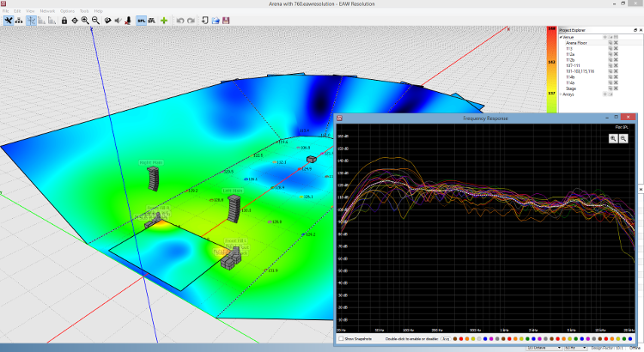Select the 107-111 surface row
The height and width of the screenshot is (352, 644).
[573, 66]
